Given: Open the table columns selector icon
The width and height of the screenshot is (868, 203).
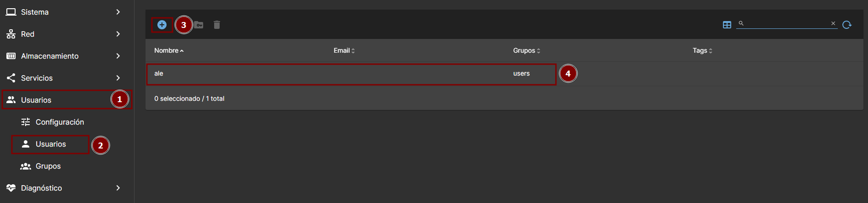Looking at the screenshot, I should [727, 25].
